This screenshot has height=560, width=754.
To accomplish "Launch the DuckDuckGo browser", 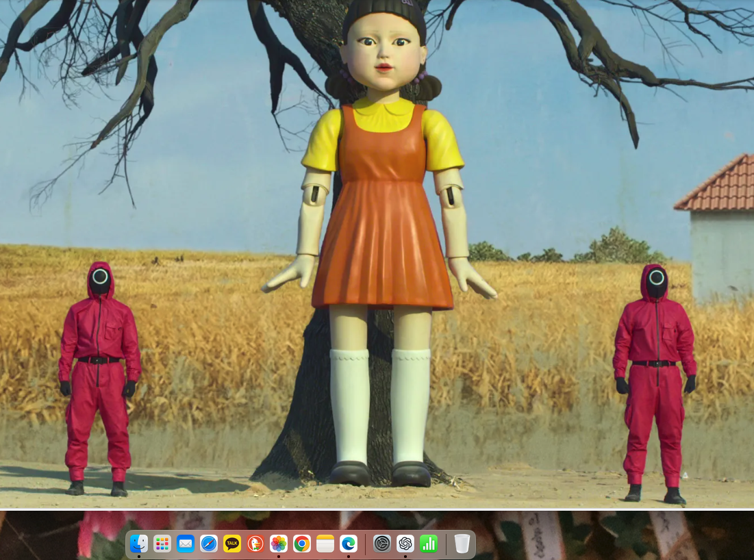I will point(255,544).
